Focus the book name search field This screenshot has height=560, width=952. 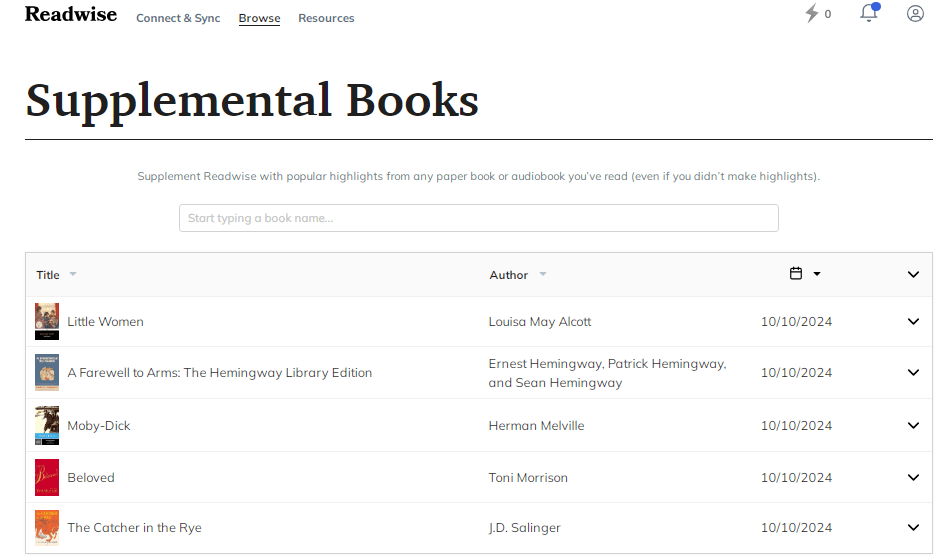pos(478,218)
